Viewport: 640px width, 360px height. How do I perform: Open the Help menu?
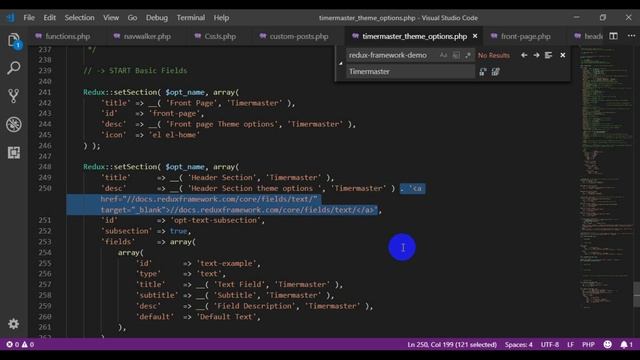pyautogui.click(x=221, y=18)
